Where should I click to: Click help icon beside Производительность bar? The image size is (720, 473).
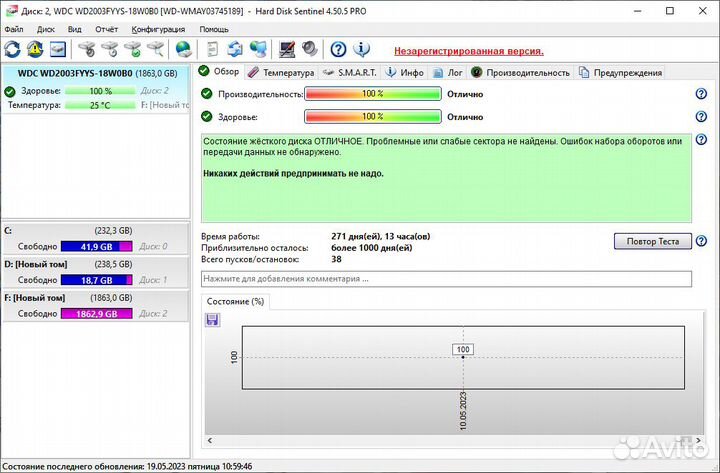[701, 94]
